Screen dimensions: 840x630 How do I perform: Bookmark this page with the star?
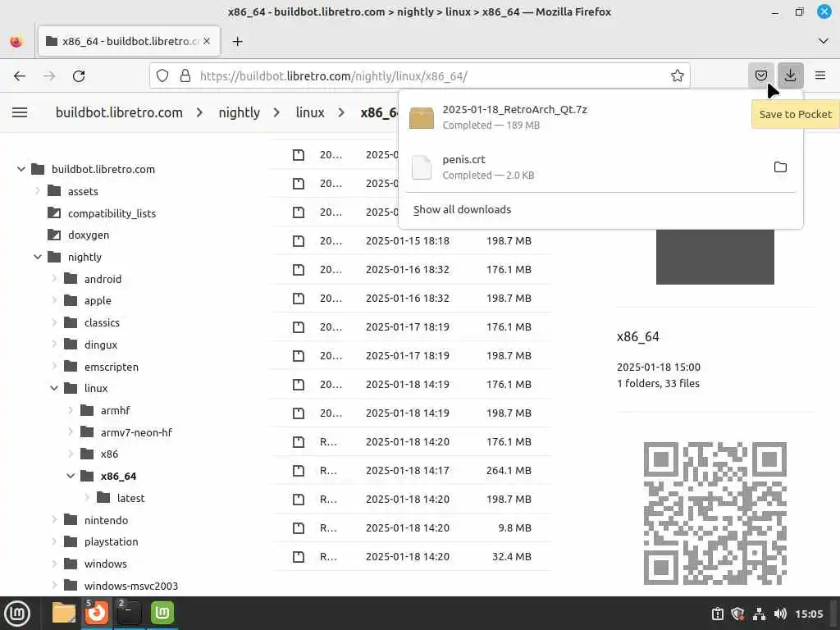[x=677, y=75]
